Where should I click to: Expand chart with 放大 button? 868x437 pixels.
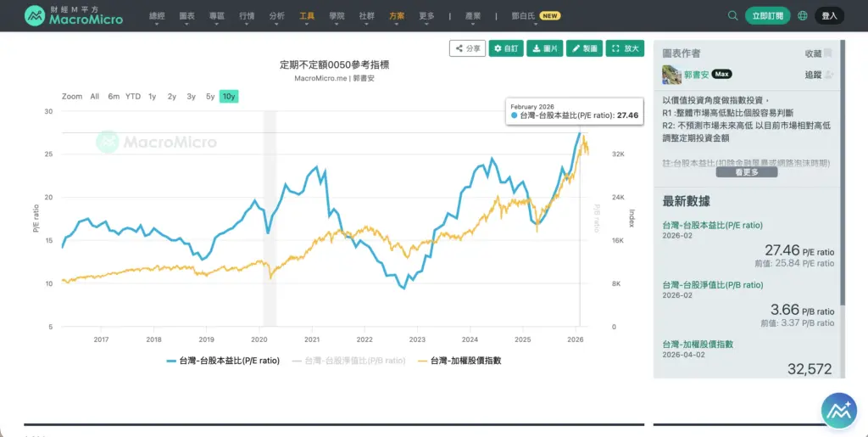click(625, 48)
